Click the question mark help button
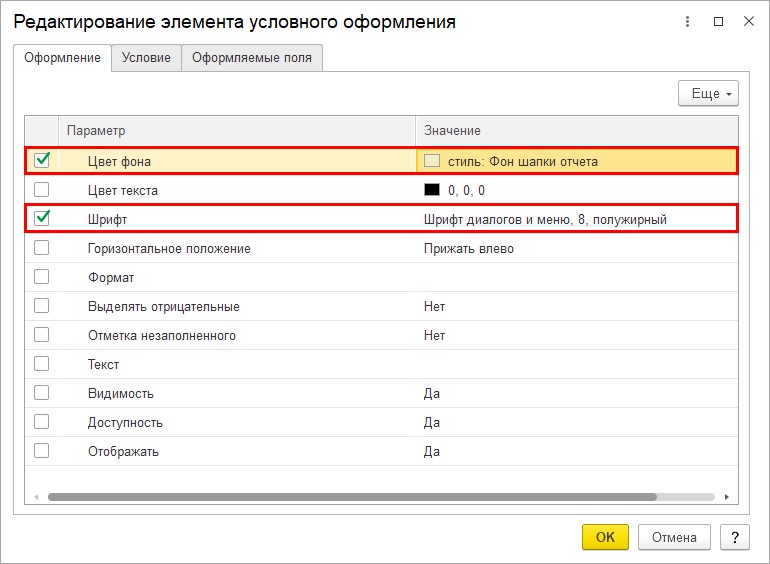This screenshot has width=770, height=564. (x=735, y=537)
